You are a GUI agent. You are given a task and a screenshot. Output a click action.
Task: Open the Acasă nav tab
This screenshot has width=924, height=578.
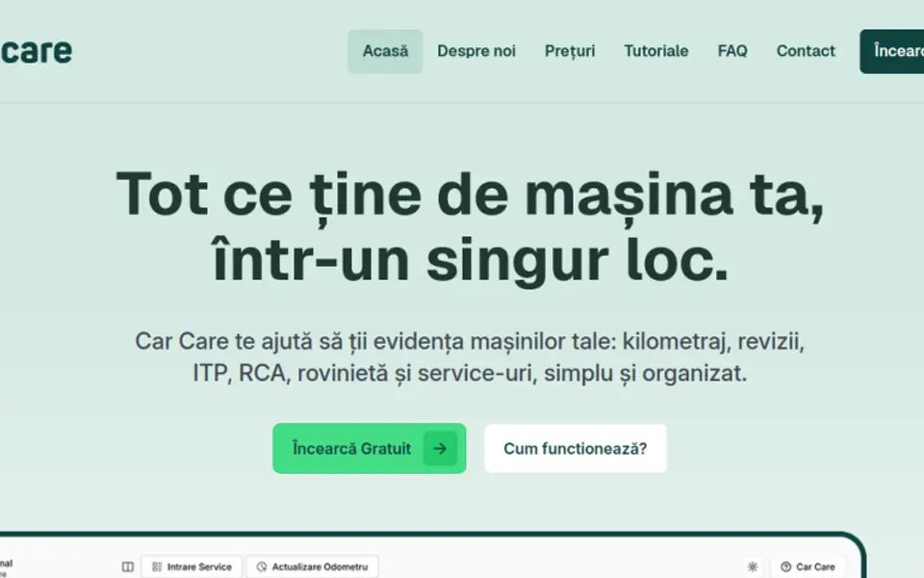point(385,51)
